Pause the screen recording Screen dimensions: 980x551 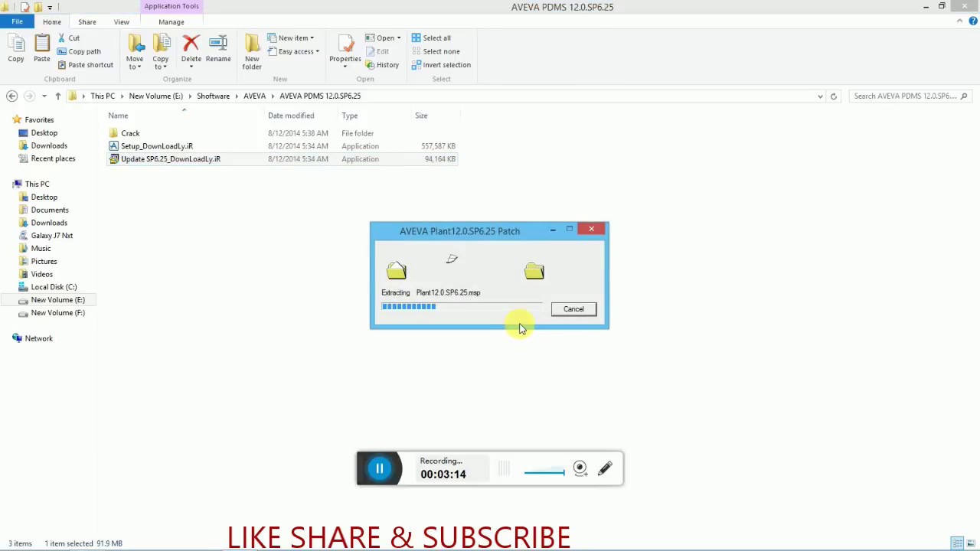(x=379, y=468)
